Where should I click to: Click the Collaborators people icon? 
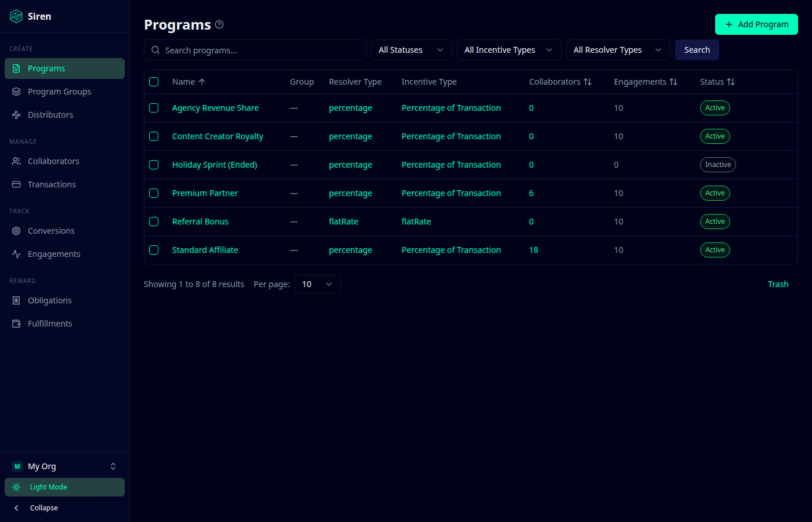pyautogui.click(x=16, y=161)
